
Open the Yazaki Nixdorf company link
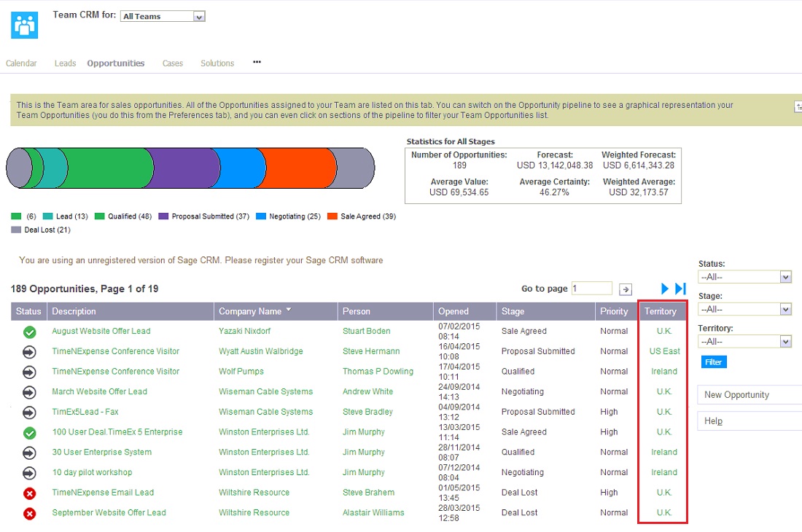click(x=244, y=331)
